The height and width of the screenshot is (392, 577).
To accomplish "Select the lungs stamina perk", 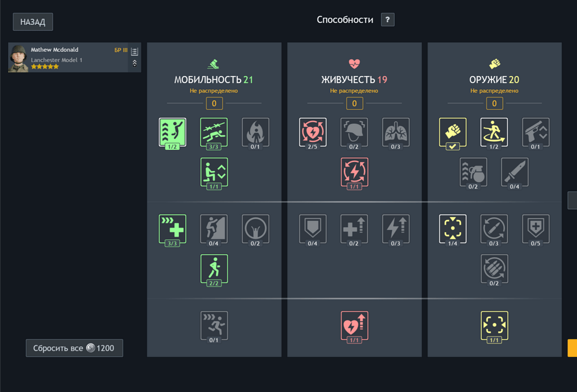I will click(x=396, y=133).
